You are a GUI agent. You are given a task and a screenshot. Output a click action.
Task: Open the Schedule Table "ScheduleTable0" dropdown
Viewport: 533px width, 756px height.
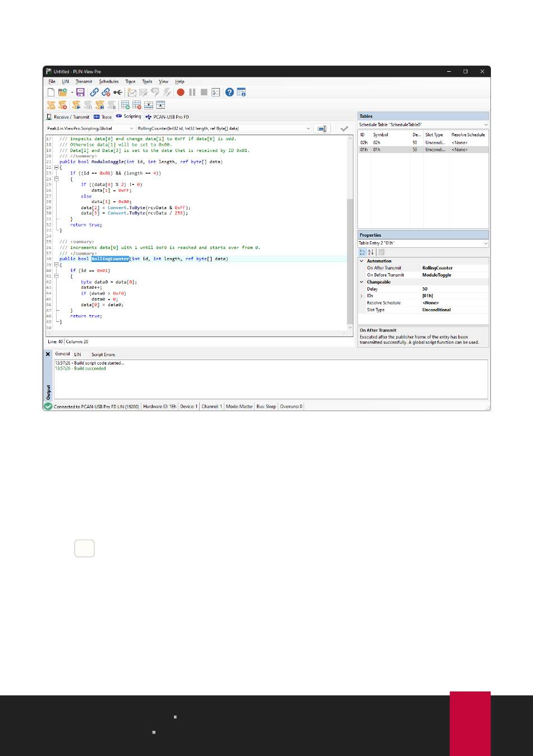(423, 125)
